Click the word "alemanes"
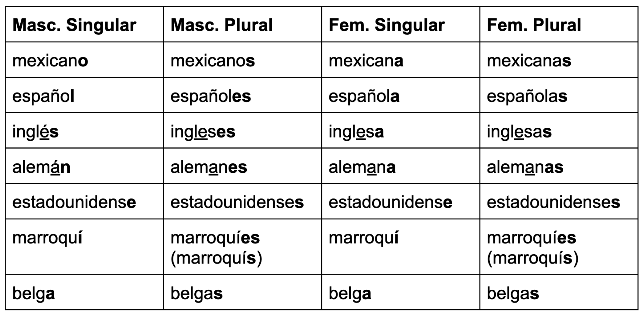Viewport: 644px width, 317px height. [208, 167]
